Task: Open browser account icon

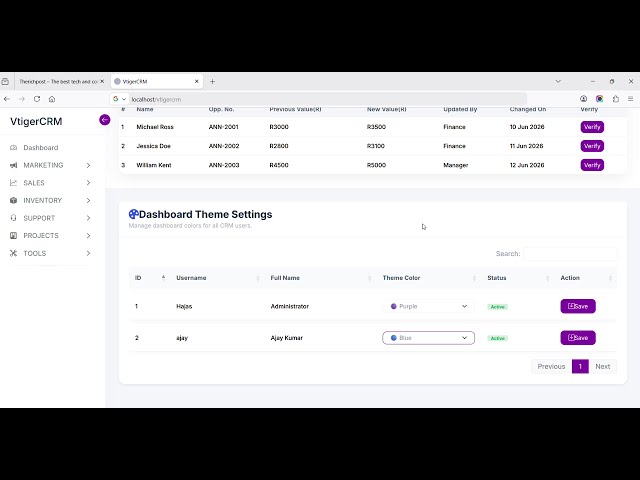Action: [583, 99]
